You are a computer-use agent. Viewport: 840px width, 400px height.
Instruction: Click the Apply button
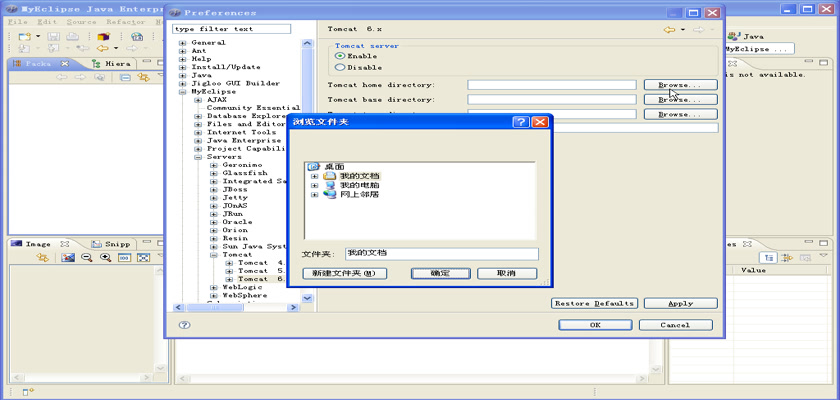coord(680,303)
